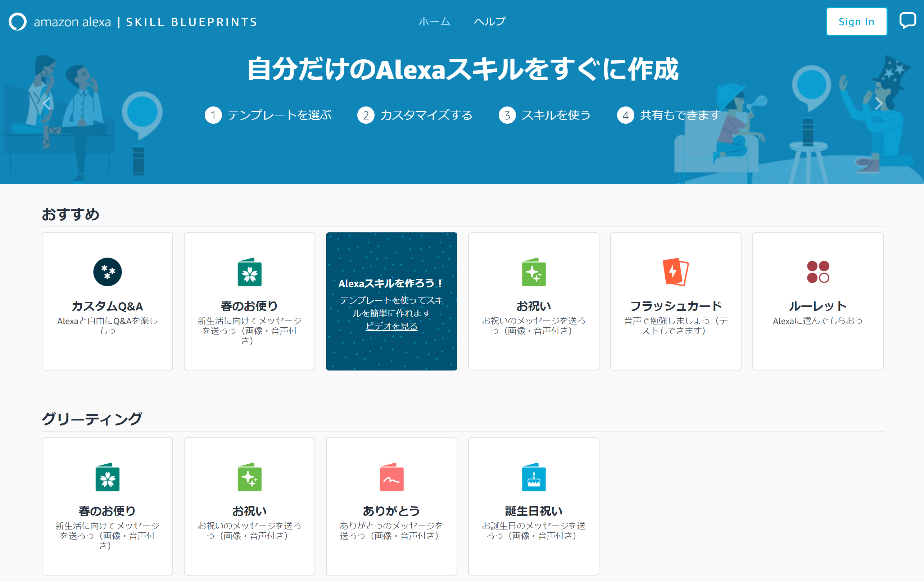Viewport: 924px width, 582px height.
Task: Open 春のお便り title in グリーティング section
Action: click(x=108, y=511)
